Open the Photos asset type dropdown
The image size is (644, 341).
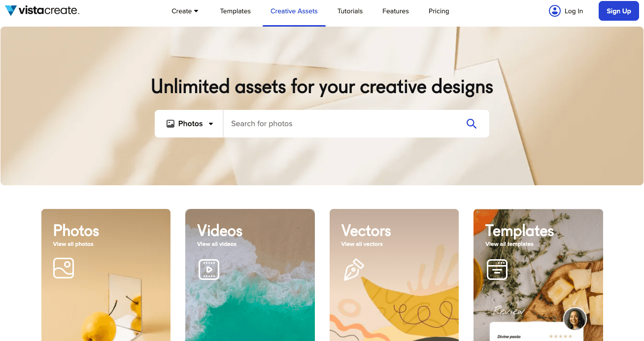click(x=189, y=124)
